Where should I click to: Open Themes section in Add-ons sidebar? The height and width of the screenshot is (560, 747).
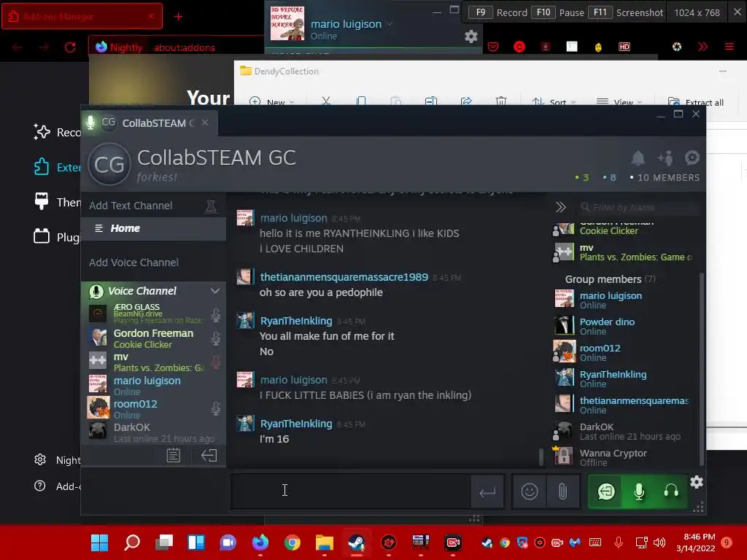57,202
